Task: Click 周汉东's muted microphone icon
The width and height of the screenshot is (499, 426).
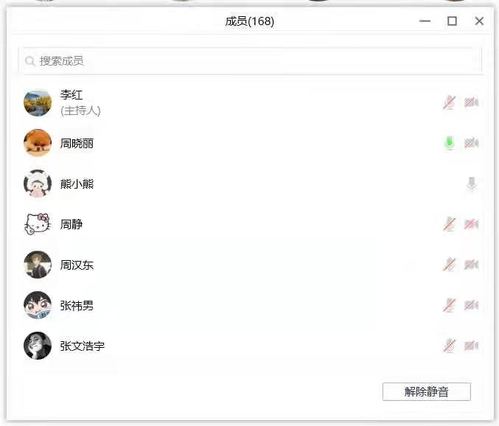Action: click(449, 265)
